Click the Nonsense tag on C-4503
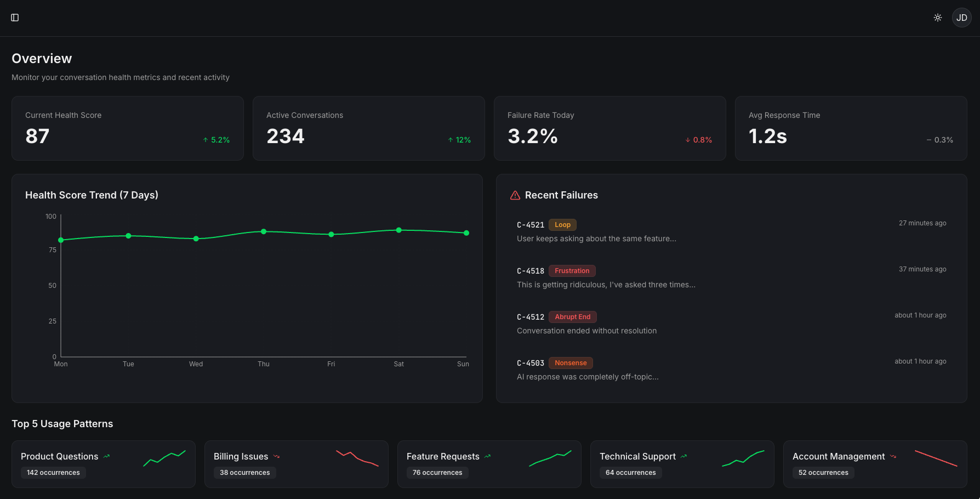This screenshot has width=980, height=499. click(x=570, y=363)
